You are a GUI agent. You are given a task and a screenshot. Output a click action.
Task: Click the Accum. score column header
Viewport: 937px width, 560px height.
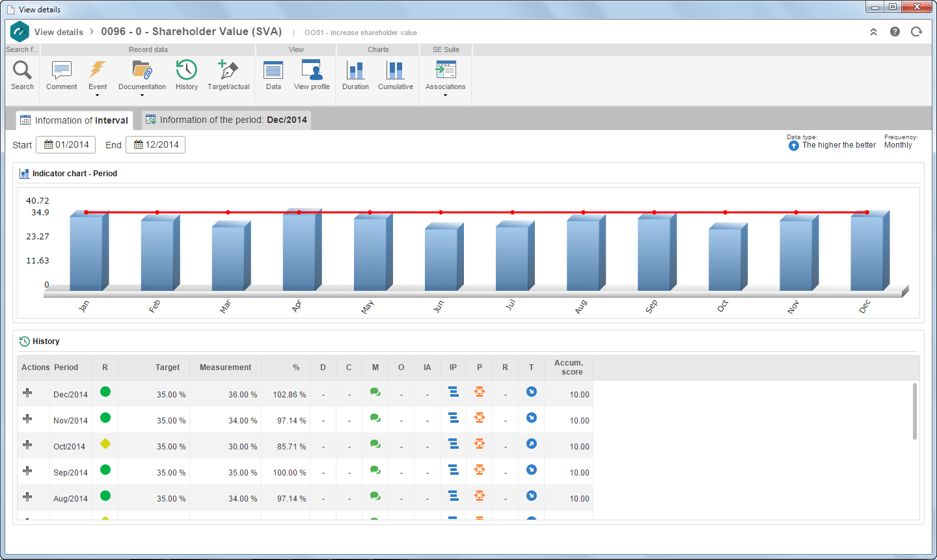pyautogui.click(x=569, y=367)
